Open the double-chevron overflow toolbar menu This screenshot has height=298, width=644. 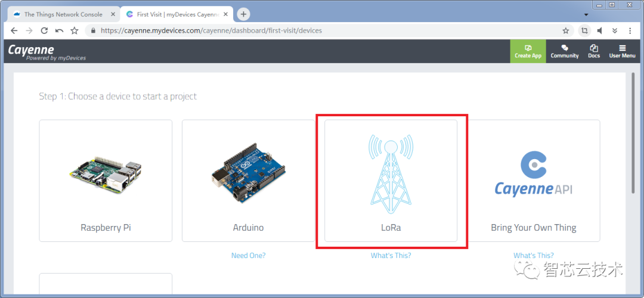tap(615, 31)
